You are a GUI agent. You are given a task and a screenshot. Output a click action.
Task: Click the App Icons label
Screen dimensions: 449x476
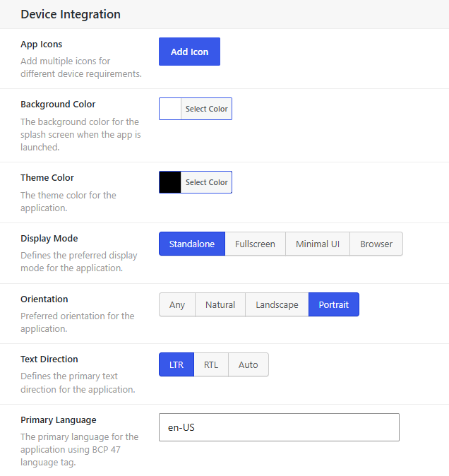click(x=41, y=44)
